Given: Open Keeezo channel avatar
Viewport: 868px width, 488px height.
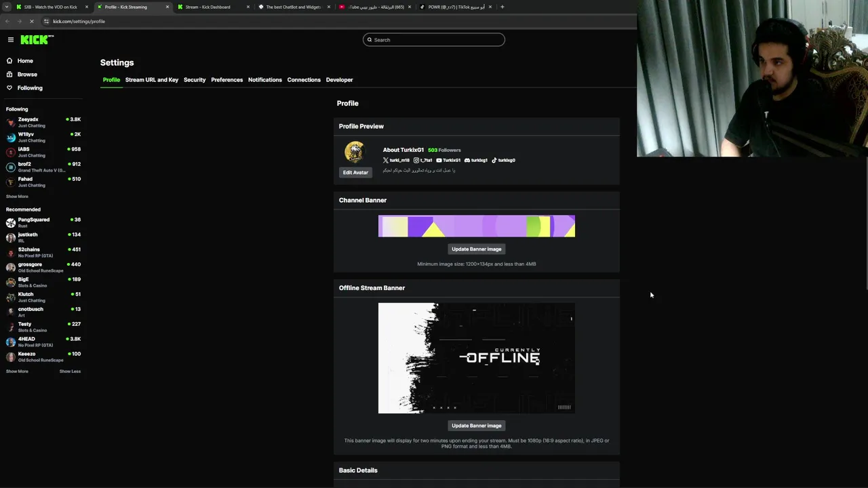Looking at the screenshot, I should (11, 357).
